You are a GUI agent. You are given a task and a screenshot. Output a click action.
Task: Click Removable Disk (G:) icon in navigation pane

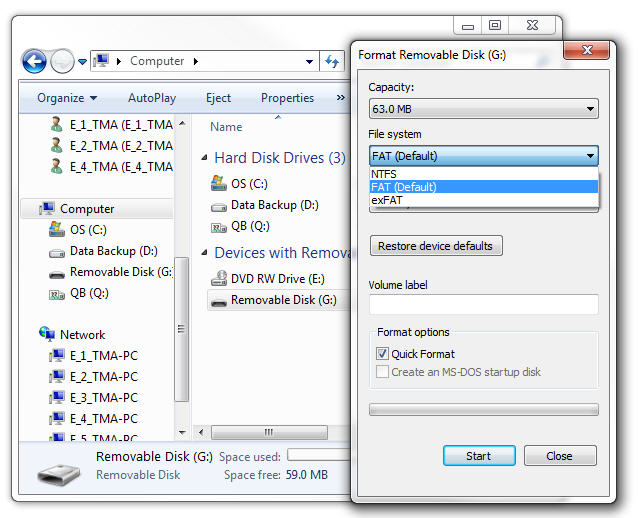[x=57, y=275]
